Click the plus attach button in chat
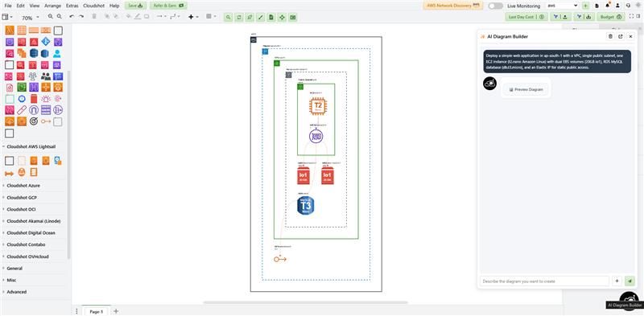 pyautogui.click(x=617, y=281)
